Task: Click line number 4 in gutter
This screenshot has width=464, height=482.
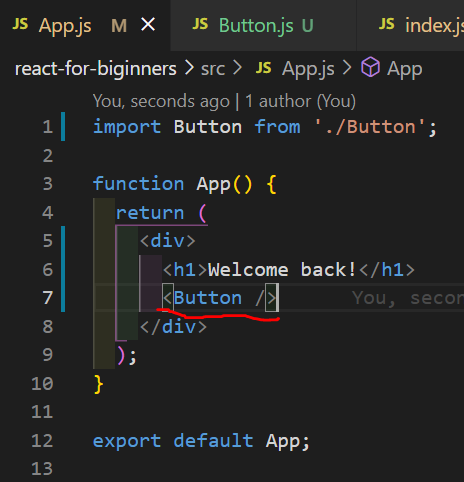Action: point(48,213)
